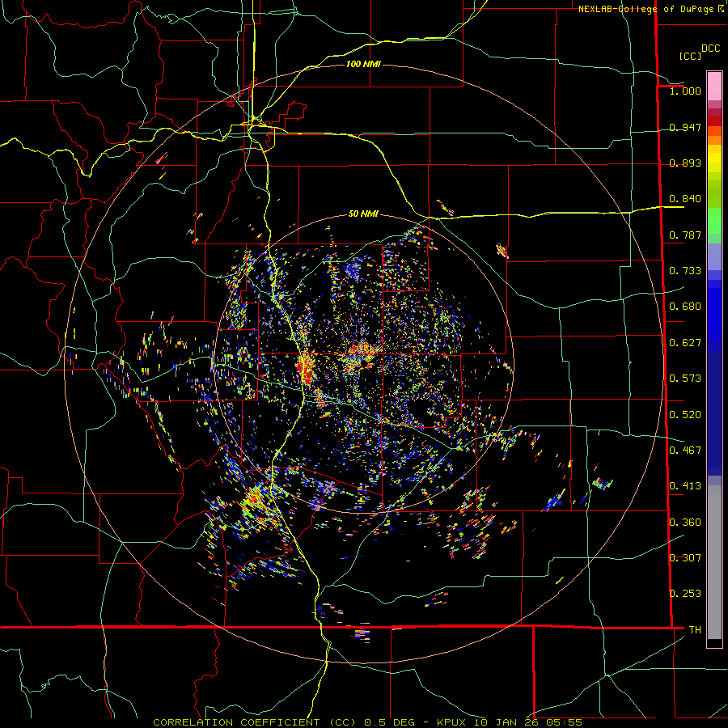This screenshot has height=728, width=728.
Task: Click the 0.307 scale value
Action: pyautogui.click(x=685, y=558)
